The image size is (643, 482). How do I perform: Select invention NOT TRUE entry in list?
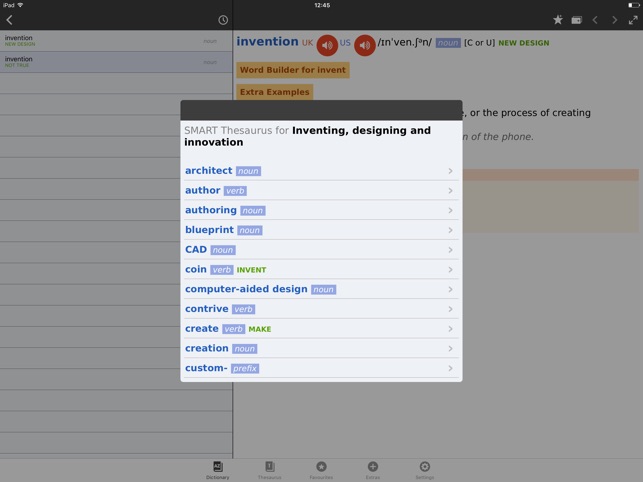coord(116,62)
